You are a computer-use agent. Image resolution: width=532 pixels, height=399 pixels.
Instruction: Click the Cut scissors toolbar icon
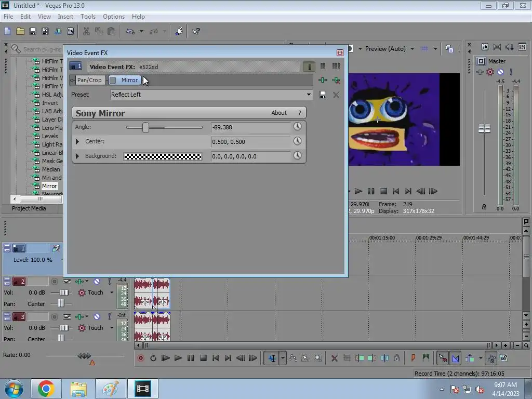click(x=86, y=32)
